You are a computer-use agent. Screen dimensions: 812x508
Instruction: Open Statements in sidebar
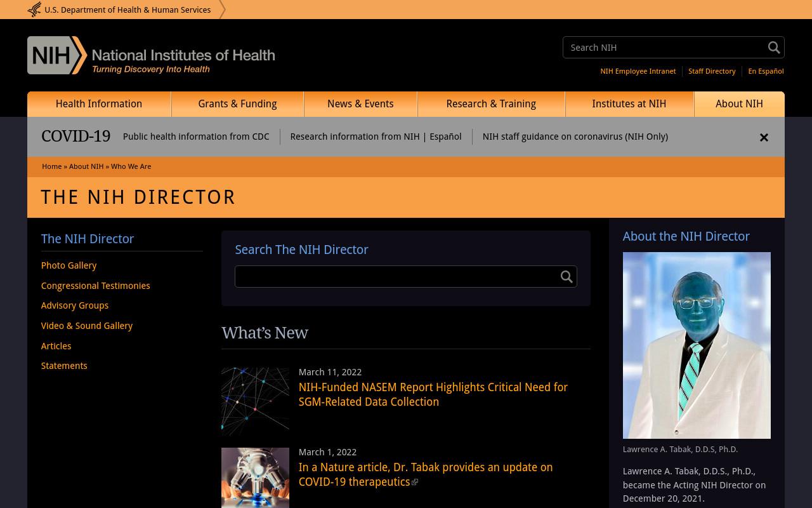point(64,366)
